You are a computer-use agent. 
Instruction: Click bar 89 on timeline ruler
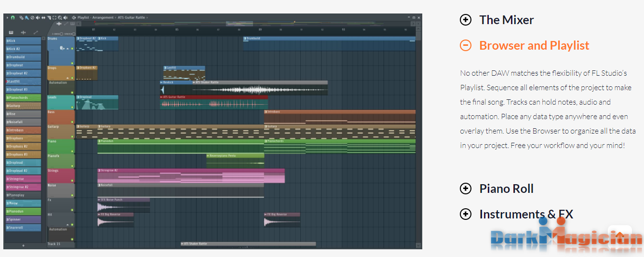pos(260,29)
